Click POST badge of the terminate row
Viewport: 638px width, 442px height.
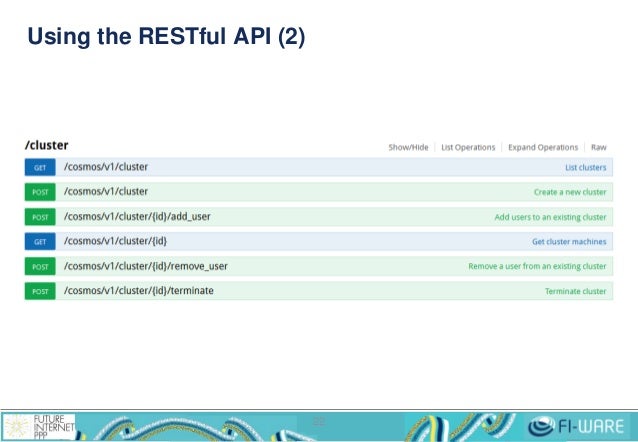click(x=40, y=291)
